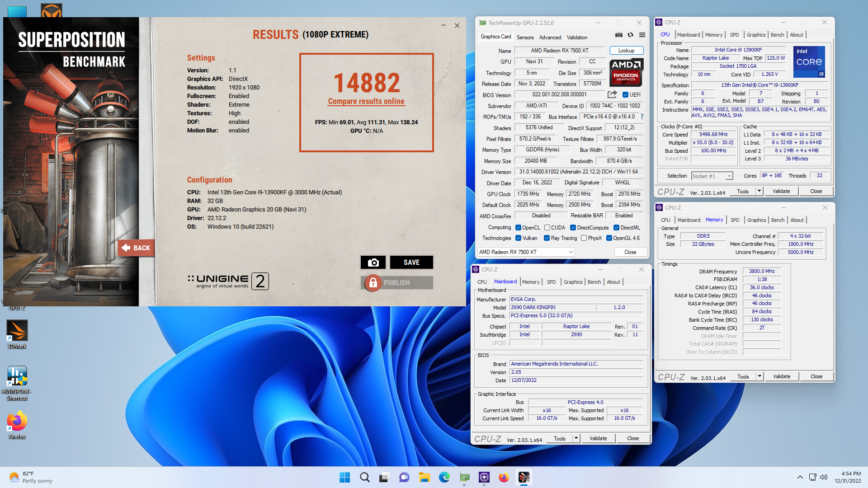
Task: Open the Socket #1 selection dropdown
Action: click(712, 176)
